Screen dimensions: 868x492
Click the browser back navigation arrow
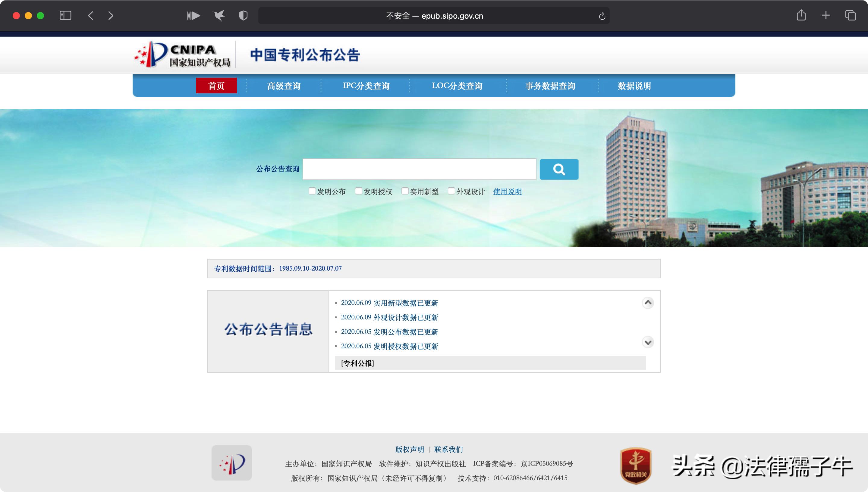90,15
